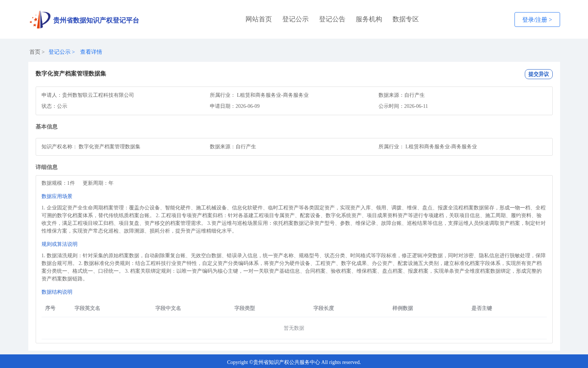Click the 数据应用场景 heading
Image resolution: width=588 pixels, height=368 pixels.
tap(57, 196)
